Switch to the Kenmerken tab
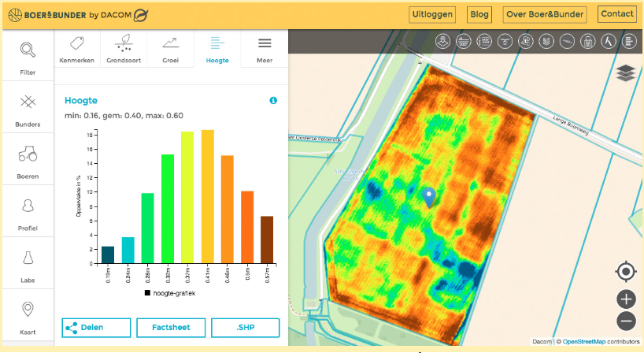The width and height of the screenshot is (644, 353). (x=77, y=49)
